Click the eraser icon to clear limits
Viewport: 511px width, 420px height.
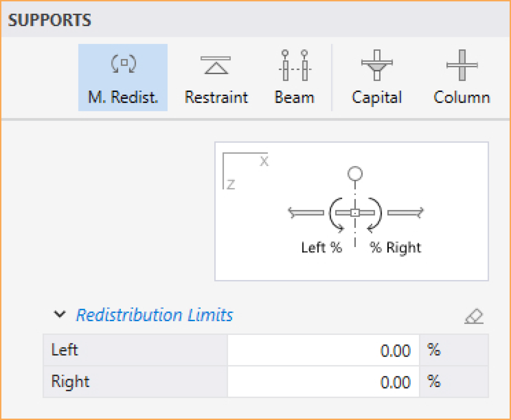474,316
